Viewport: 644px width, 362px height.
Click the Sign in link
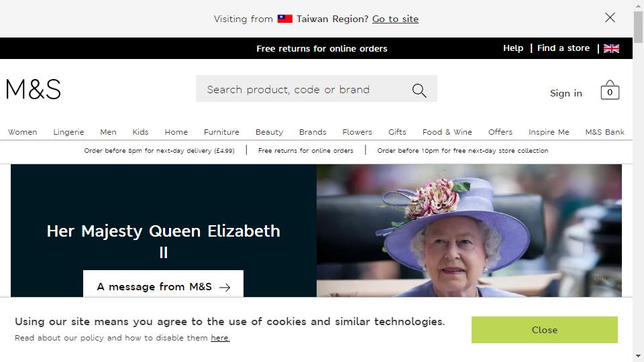click(x=566, y=93)
